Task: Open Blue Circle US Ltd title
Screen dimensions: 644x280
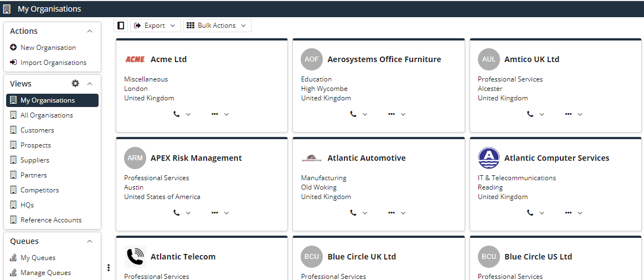Action: point(538,257)
